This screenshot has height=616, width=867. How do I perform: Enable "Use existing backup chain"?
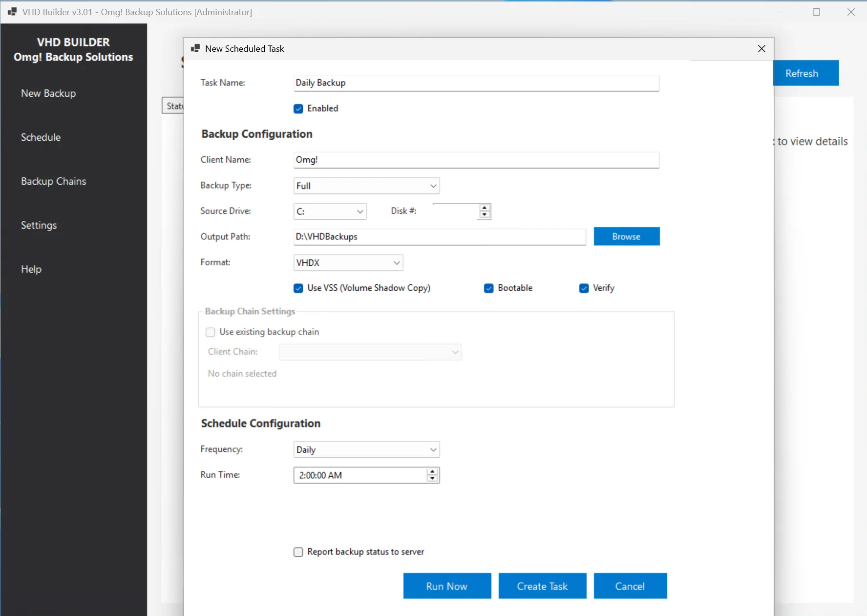pyautogui.click(x=210, y=332)
